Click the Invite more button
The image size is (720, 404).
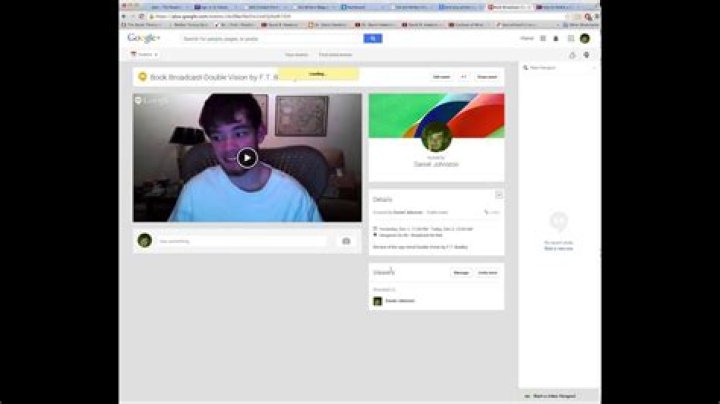[x=487, y=272]
